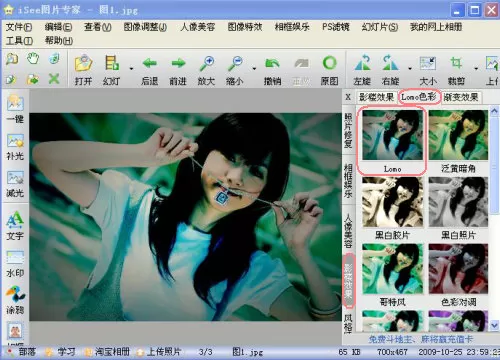Screen dimensions: 500x360
Task: Open 水印 watermark tool
Action: click(x=15, y=264)
